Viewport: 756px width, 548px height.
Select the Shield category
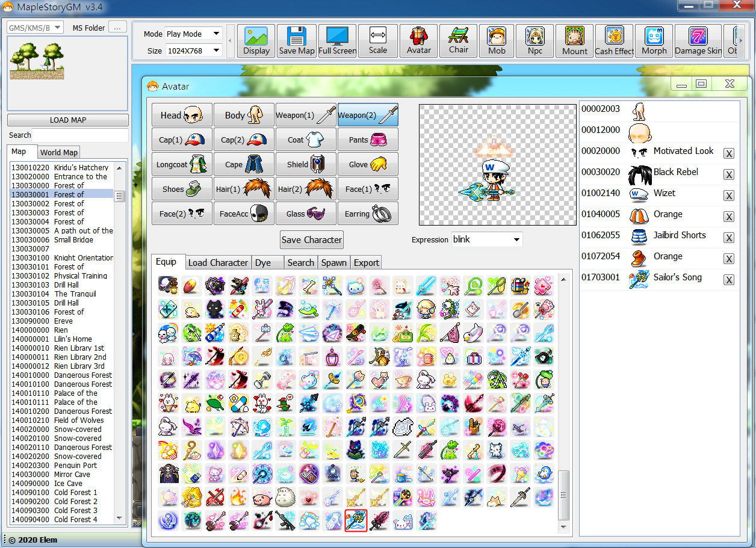point(306,164)
